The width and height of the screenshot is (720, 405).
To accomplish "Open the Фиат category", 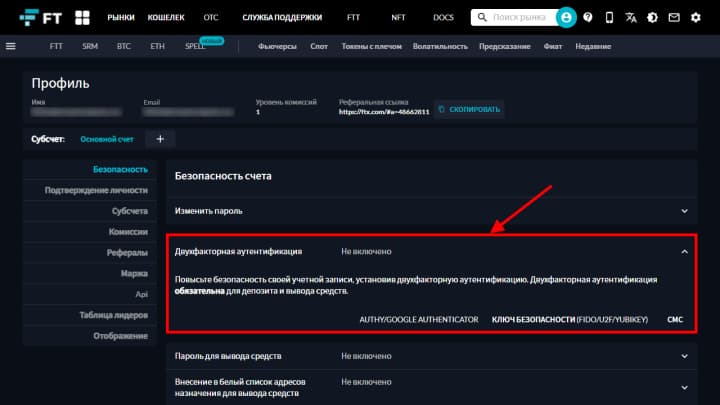I will (552, 46).
